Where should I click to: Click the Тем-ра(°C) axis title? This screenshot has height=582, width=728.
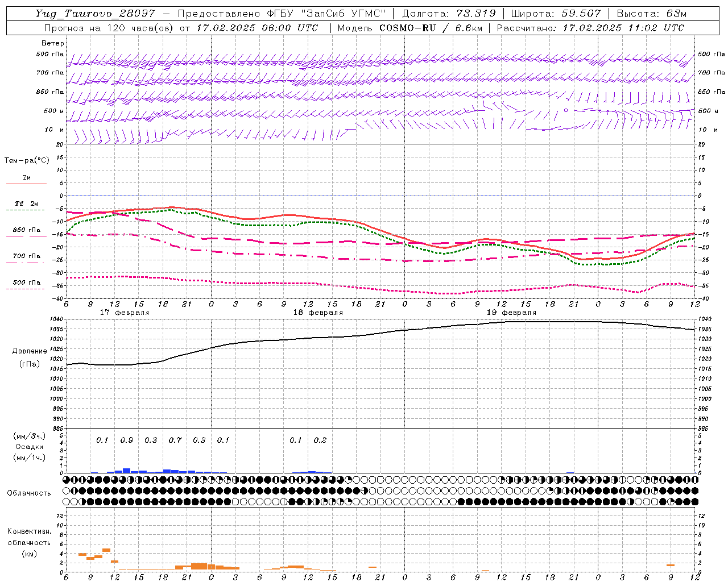click(x=27, y=161)
